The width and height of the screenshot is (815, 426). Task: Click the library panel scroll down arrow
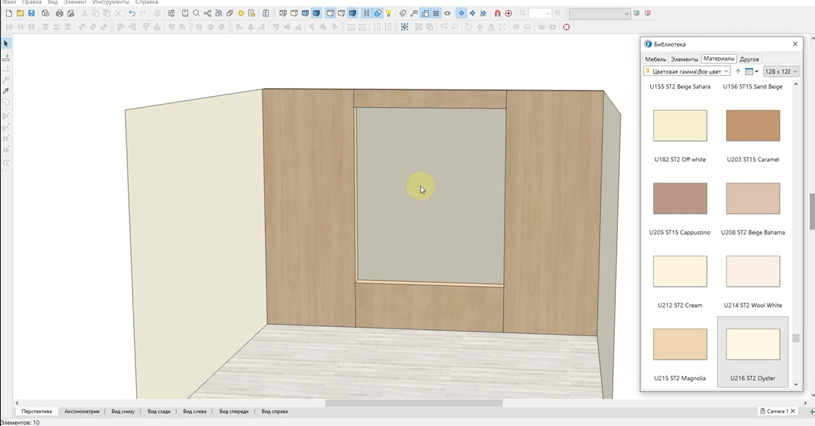(796, 384)
